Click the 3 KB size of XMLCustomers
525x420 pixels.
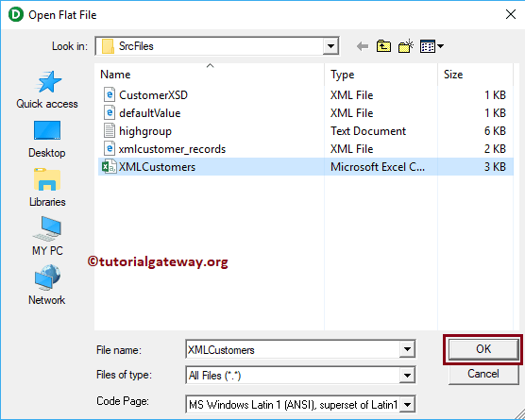(x=495, y=167)
